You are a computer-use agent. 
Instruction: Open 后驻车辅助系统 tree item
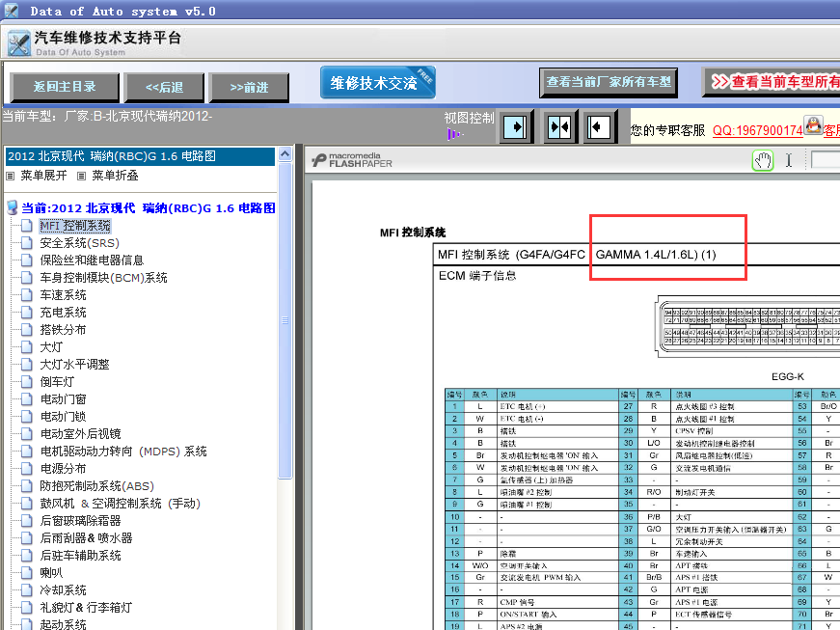coord(80,556)
